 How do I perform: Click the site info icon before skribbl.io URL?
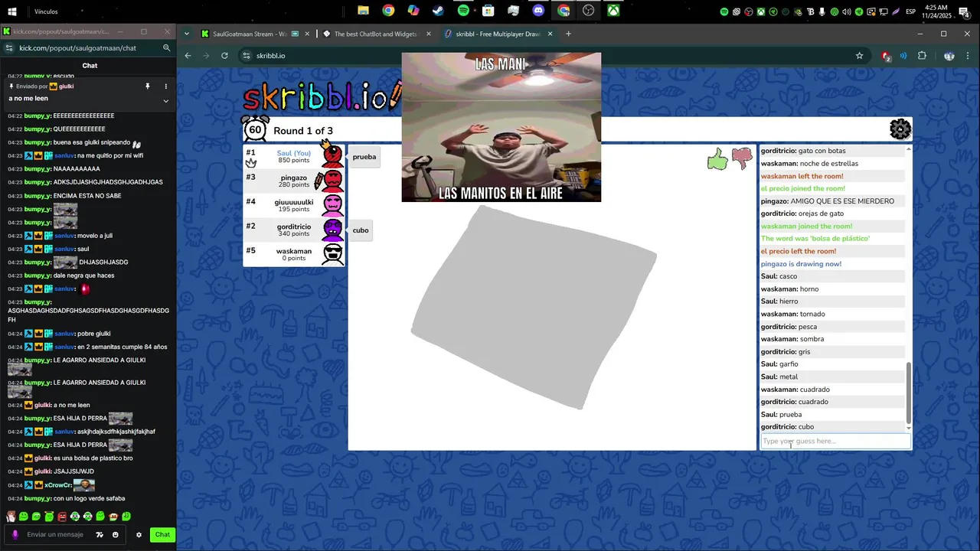point(246,56)
